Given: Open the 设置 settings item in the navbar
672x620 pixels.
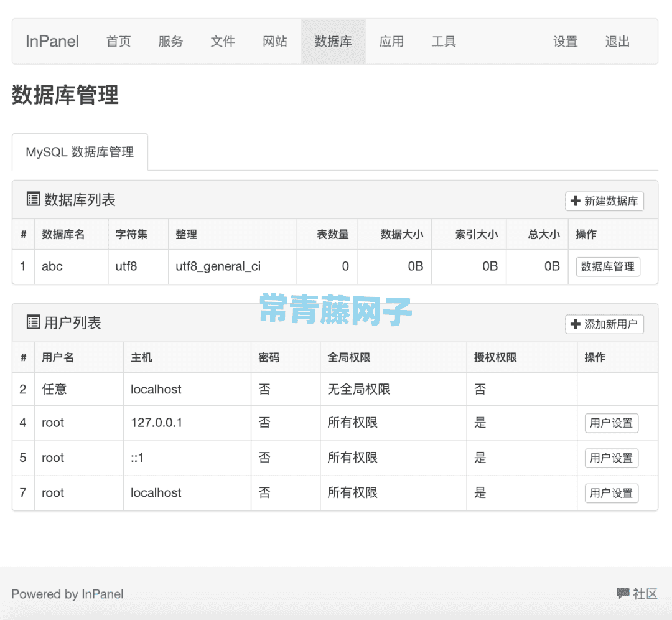Looking at the screenshot, I should (565, 41).
